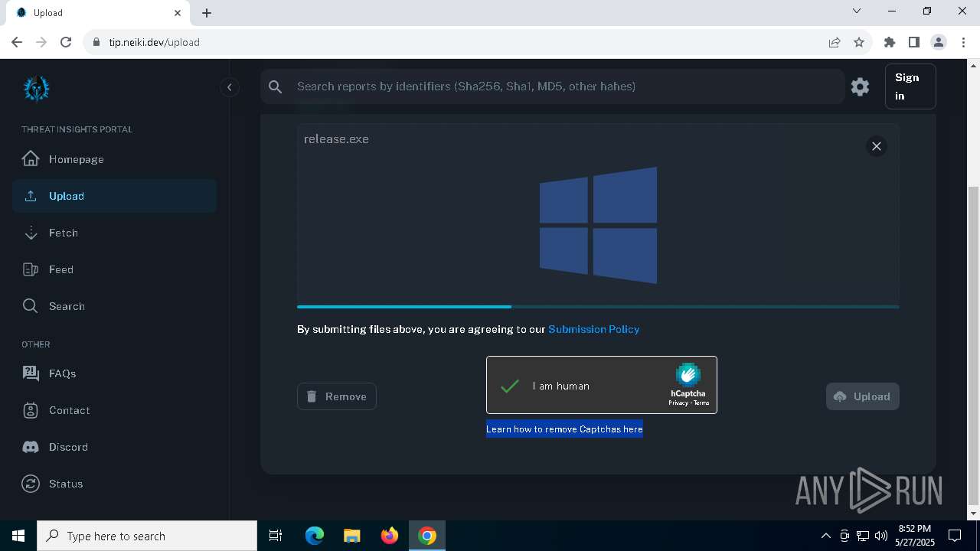This screenshot has height=551, width=980.
Task: Toggle the I am human captcha checkbox
Action: pos(510,386)
